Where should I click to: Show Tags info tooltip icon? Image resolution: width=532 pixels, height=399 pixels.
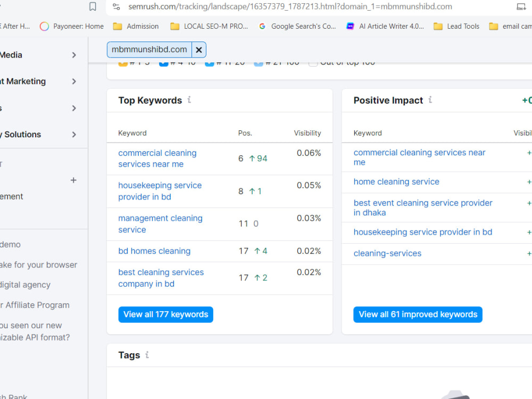pyautogui.click(x=147, y=355)
